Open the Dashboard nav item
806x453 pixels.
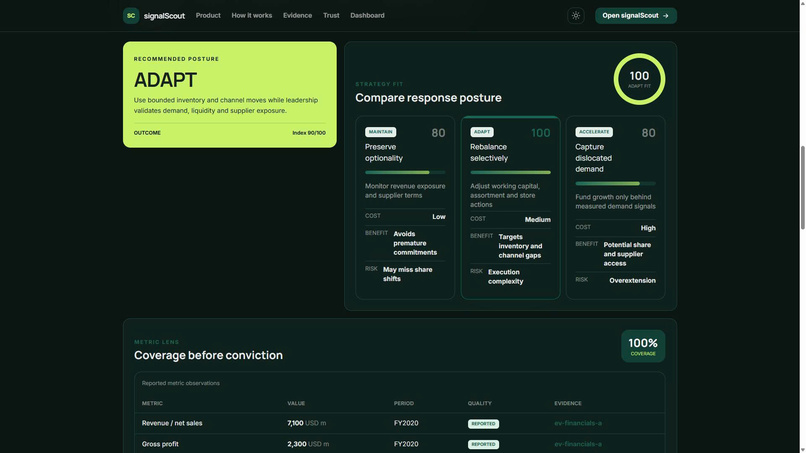(367, 15)
